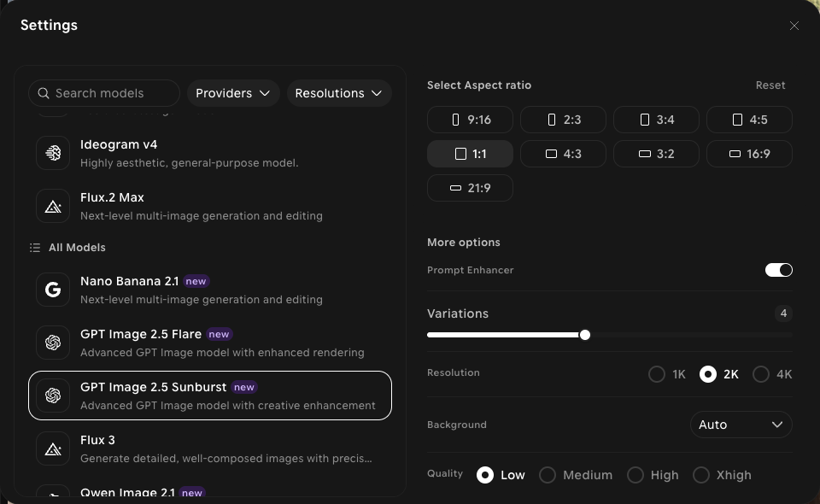This screenshot has height=504, width=820.
Task: Click the shape icon in the 4:5 ratio button
Action: [737, 120]
